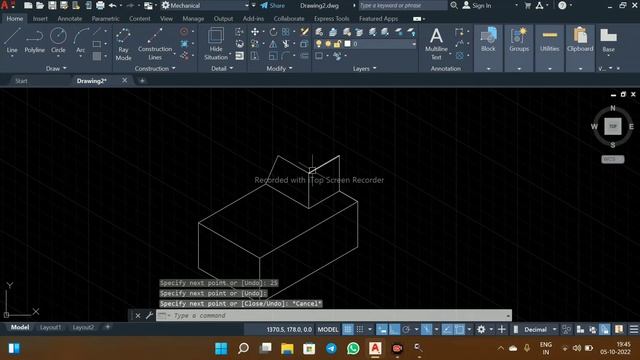Click layer 0 color swatch
This screenshot has width=640, height=360.
[x=347, y=44]
